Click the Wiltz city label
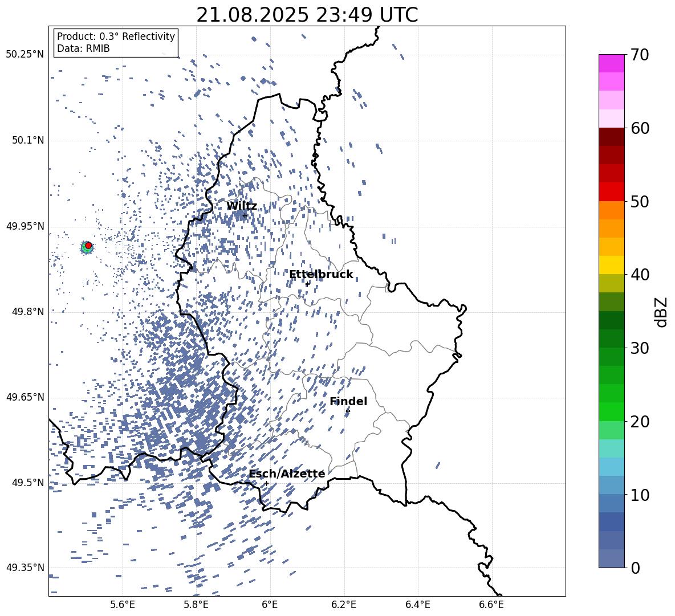This screenshot has height=616, width=675. pos(242,206)
